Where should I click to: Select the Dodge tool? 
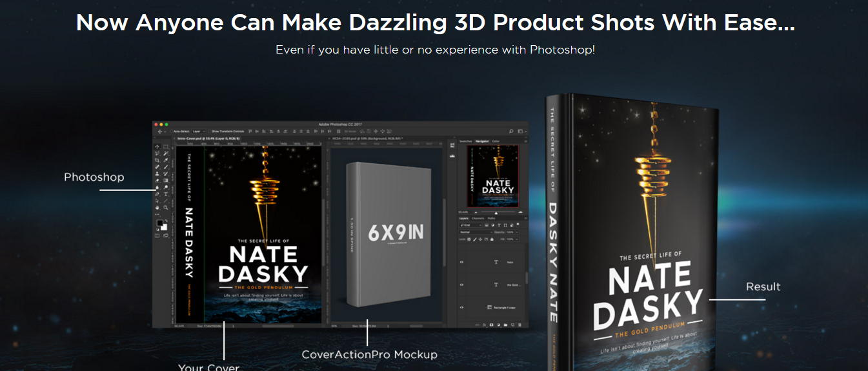coord(166,188)
